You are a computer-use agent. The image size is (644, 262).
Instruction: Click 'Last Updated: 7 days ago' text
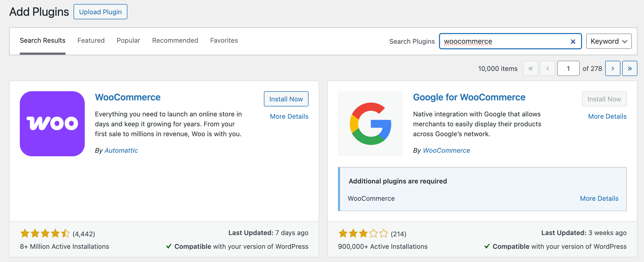(x=268, y=233)
